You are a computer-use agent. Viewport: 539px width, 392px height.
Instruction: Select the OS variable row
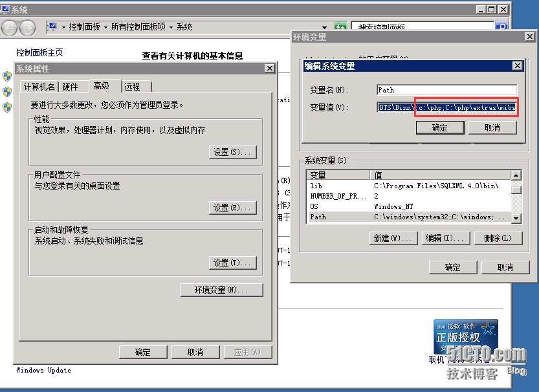[409, 206]
